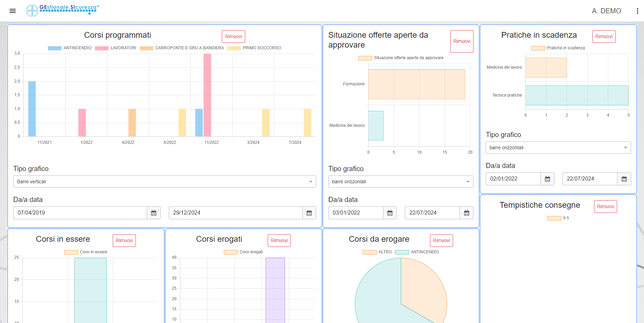Image resolution: width=644 pixels, height=323 pixels.
Task: Toggle Corsi in essere legend entry
Action: (86, 252)
